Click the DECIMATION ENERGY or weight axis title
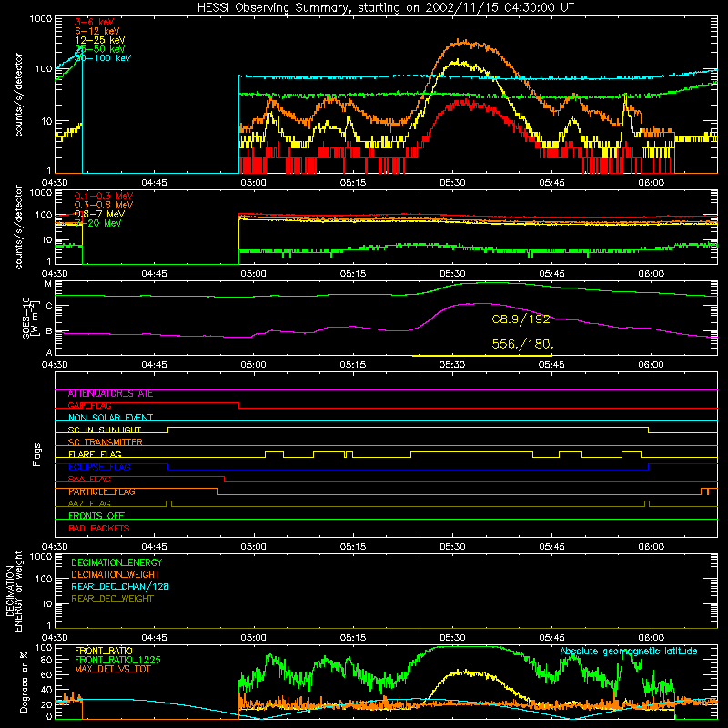Image resolution: width=728 pixels, height=728 pixels. [14, 591]
